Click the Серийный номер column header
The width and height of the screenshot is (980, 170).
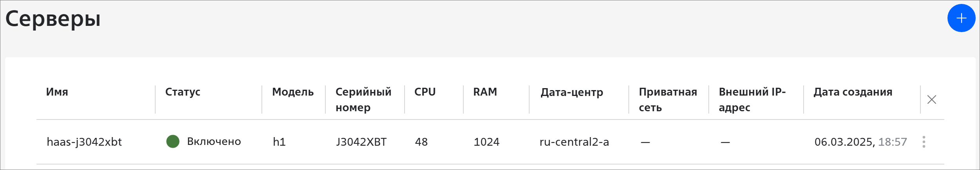(363, 99)
